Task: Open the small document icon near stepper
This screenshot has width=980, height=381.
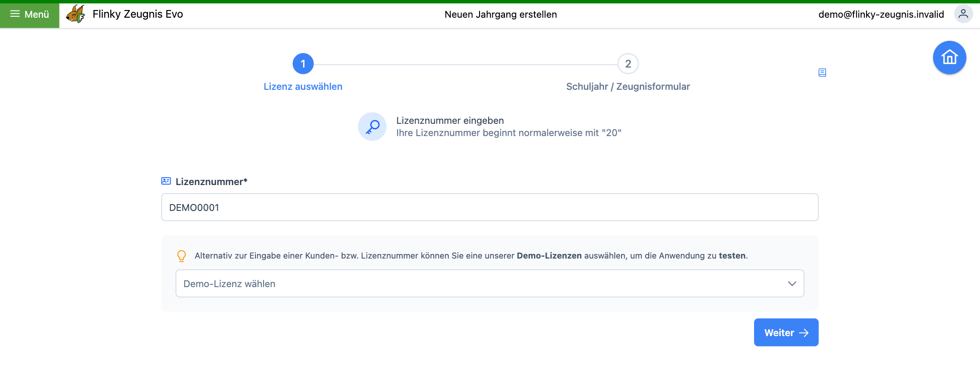Action: pos(822,73)
